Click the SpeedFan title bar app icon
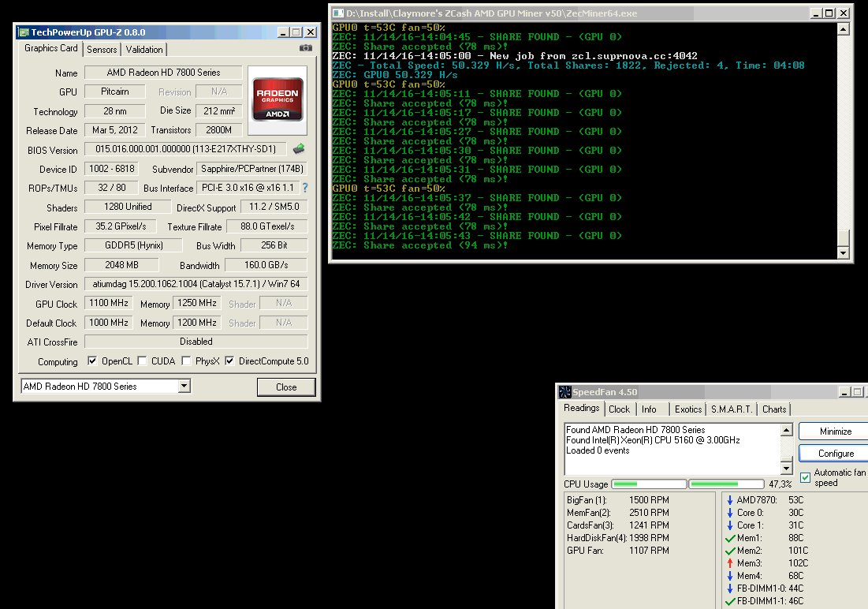 pos(564,392)
